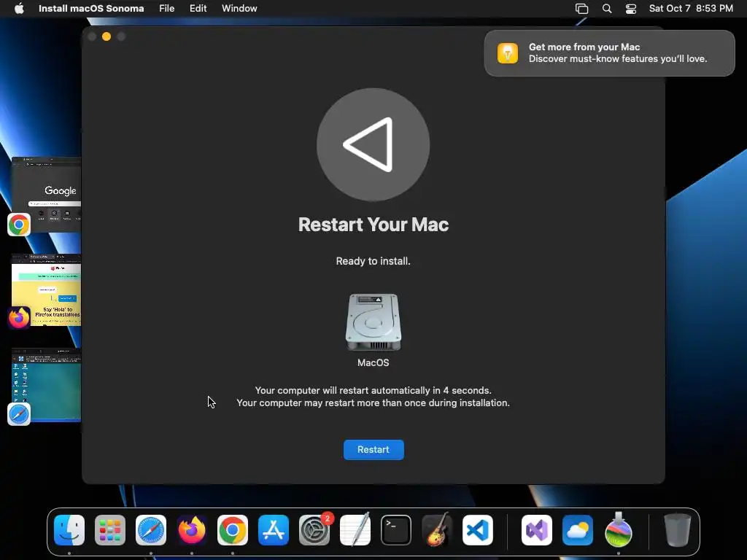Switch to the Chrome Stage Manager thumbnail
This screenshot has width=747, height=560.
tap(46, 194)
